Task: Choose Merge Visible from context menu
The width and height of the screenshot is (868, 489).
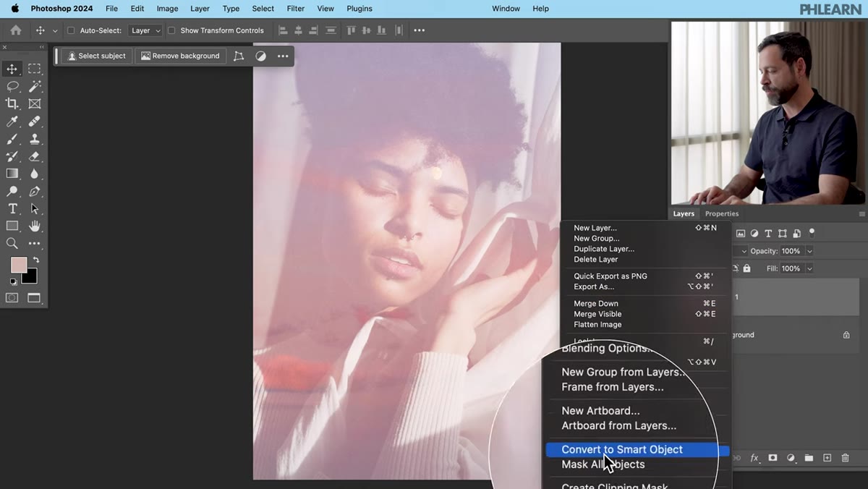Action: click(x=597, y=314)
